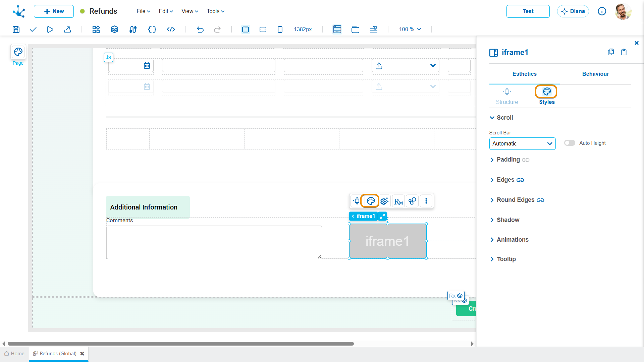Open the File menu
The height and width of the screenshot is (362, 644).
pos(143,11)
